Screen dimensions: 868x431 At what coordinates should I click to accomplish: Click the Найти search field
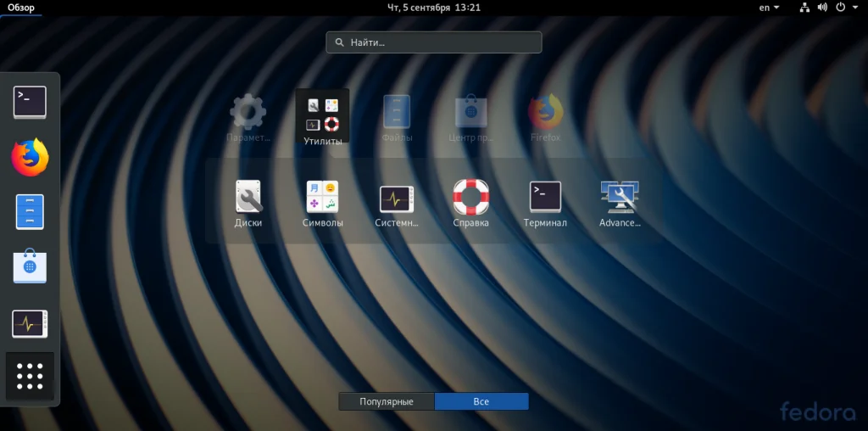pos(434,42)
